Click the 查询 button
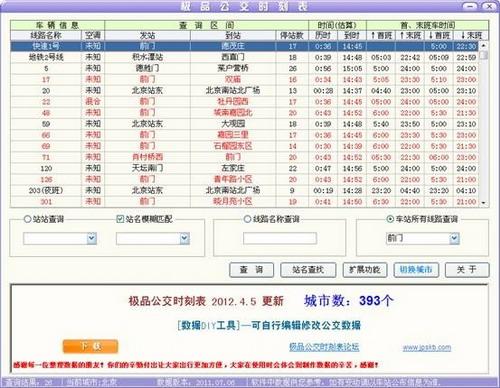The width and height of the screenshot is (500, 388). (x=251, y=270)
